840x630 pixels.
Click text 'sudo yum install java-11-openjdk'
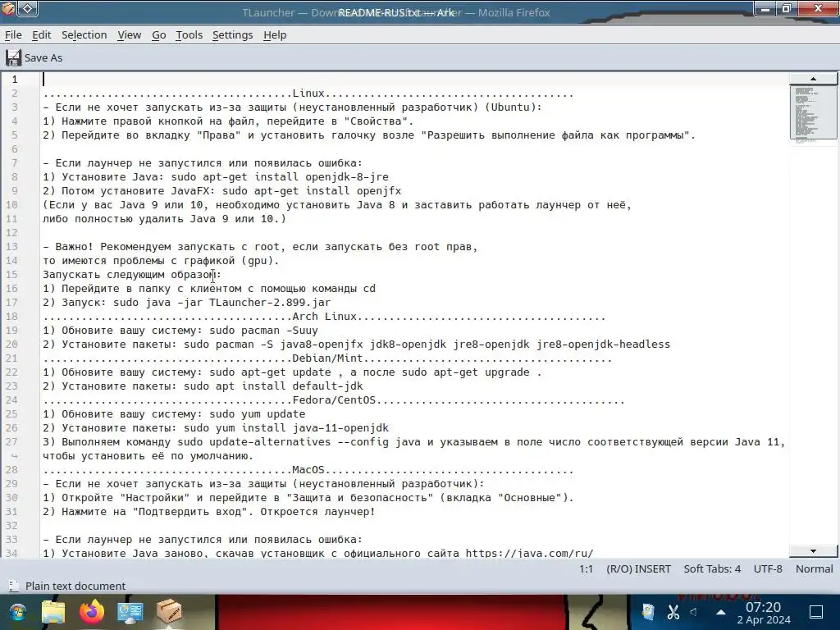(x=286, y=427)
